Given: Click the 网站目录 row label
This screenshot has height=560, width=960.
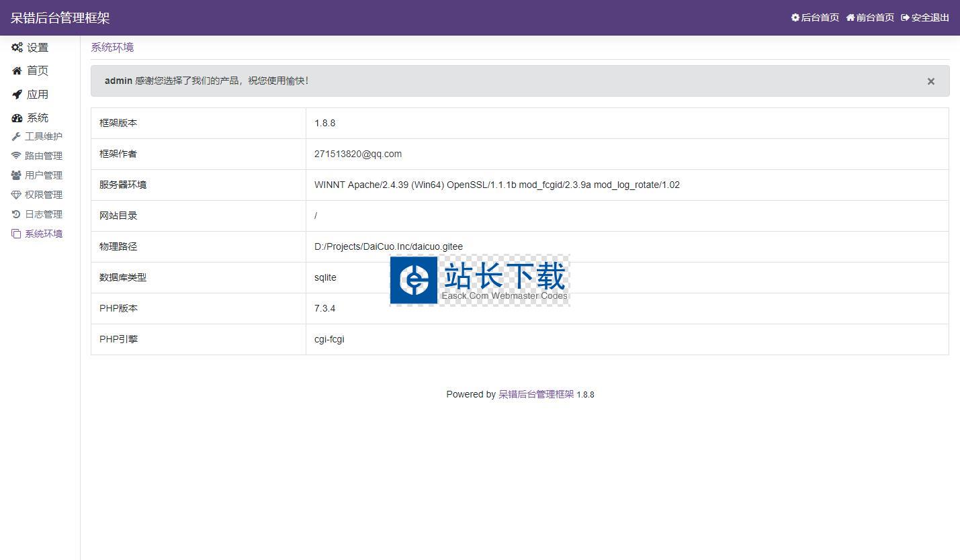Looking at the screenshot, I should [118, 216].
